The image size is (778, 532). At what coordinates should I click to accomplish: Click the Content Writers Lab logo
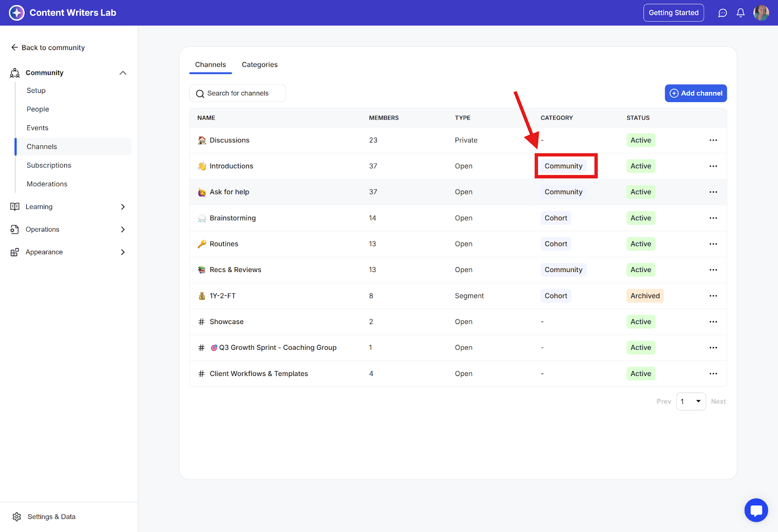(x=17, y=13)
